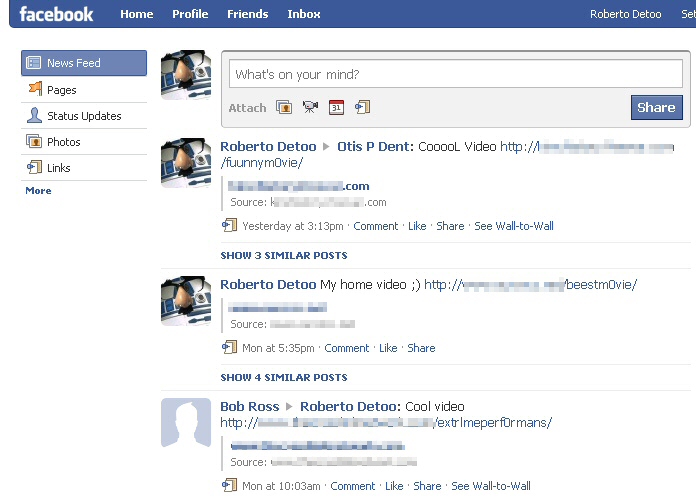Select News Feed in the sidebar

(x=84, y=63)
